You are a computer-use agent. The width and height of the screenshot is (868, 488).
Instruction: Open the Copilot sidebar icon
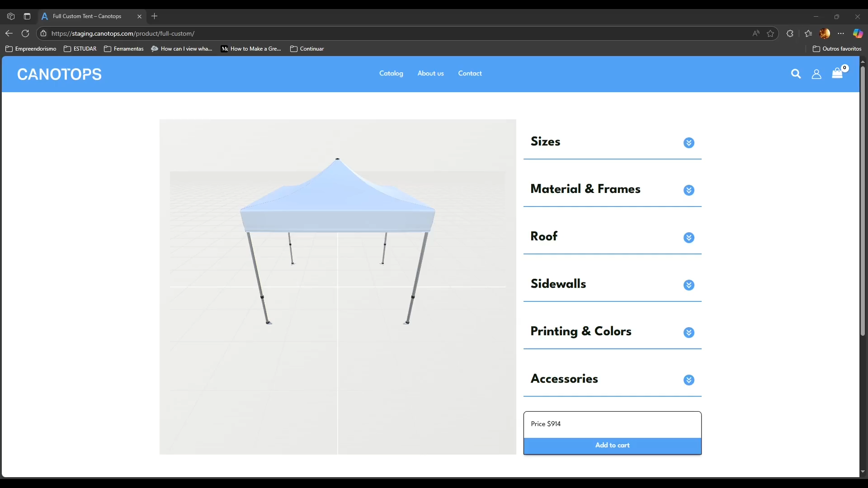coord(858,33)
